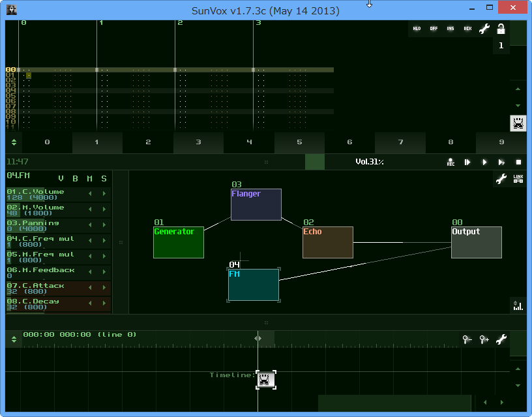The height and width of the screenshot is (417, 532).
Task: Select the Generator module
Action: (x=179, y=243)
